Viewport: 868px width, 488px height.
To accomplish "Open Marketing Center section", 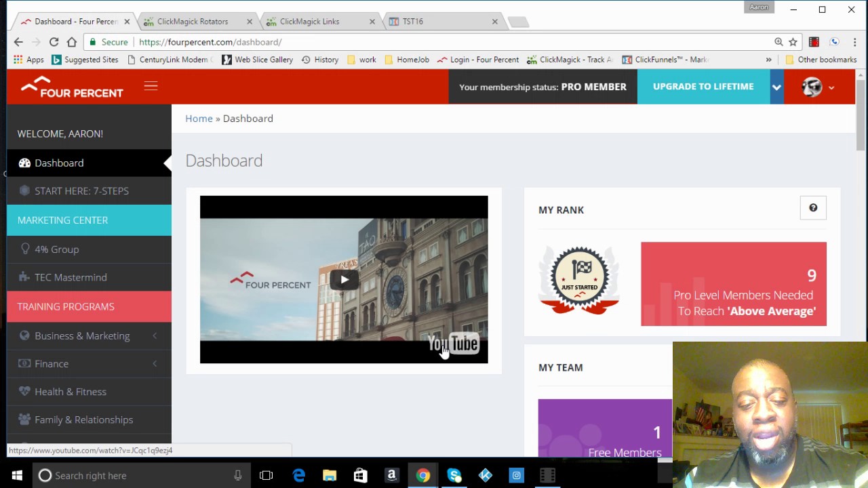I will 89,220.
